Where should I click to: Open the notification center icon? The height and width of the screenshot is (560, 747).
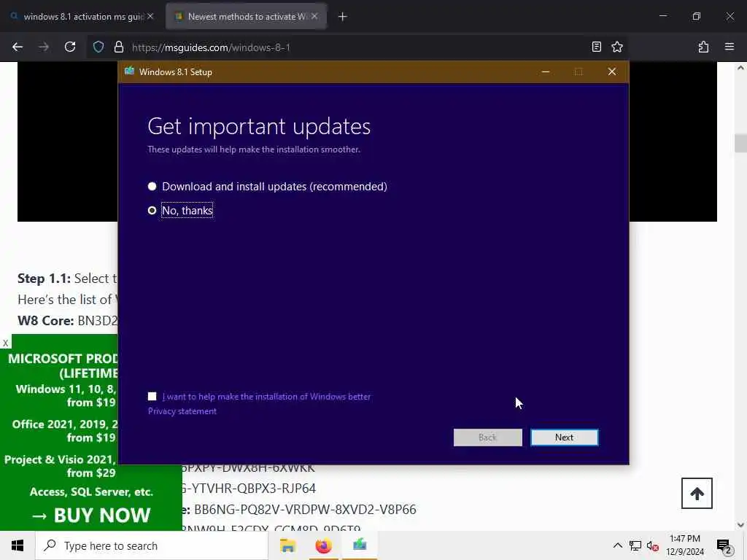pyautogui.click(x=724, y=546)
